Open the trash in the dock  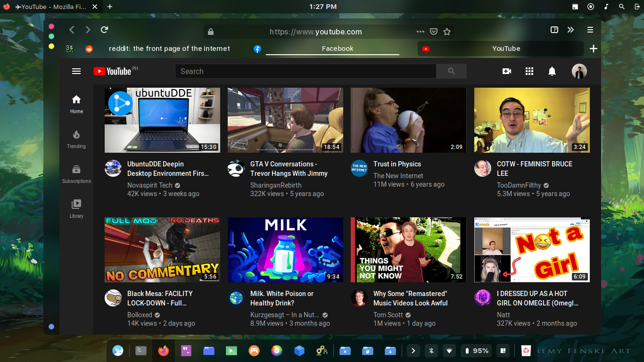click(x=526, y=350)
